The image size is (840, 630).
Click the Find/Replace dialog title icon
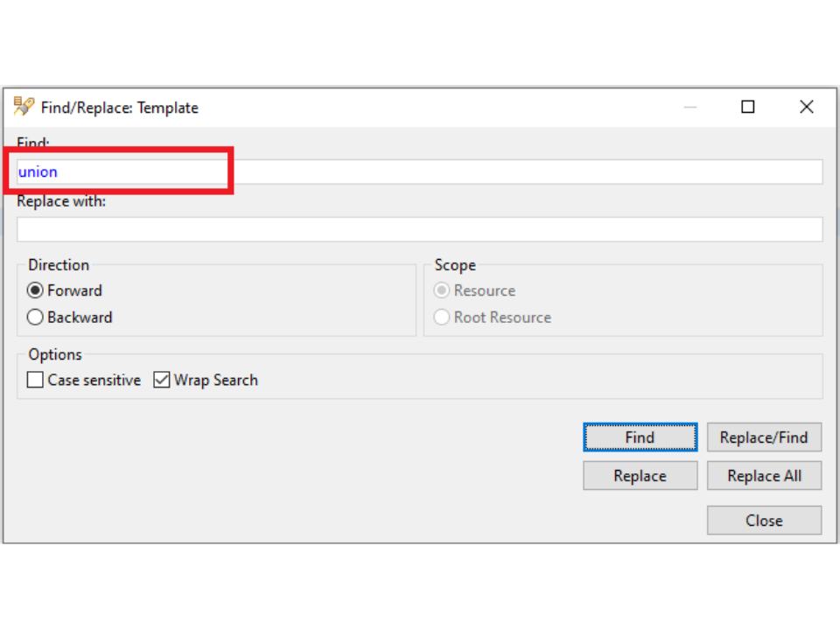[x=24, y=107]
